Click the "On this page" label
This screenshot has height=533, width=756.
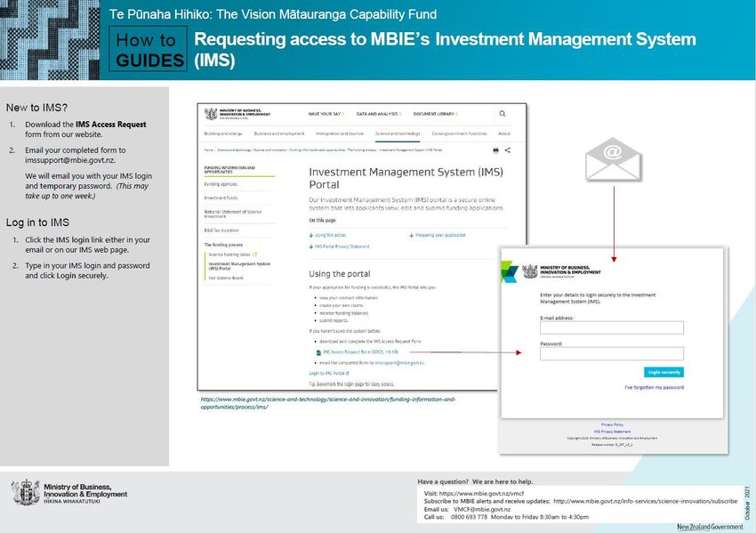(x=323, y=221)
